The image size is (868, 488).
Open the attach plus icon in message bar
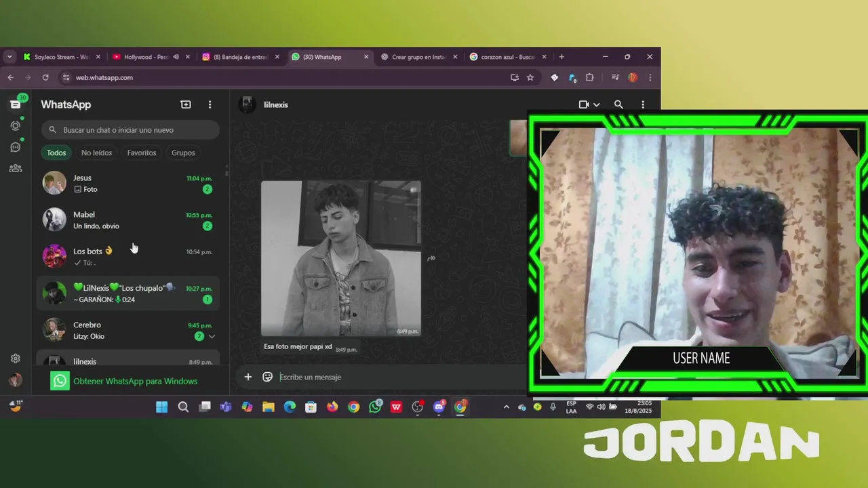[248, 377]
